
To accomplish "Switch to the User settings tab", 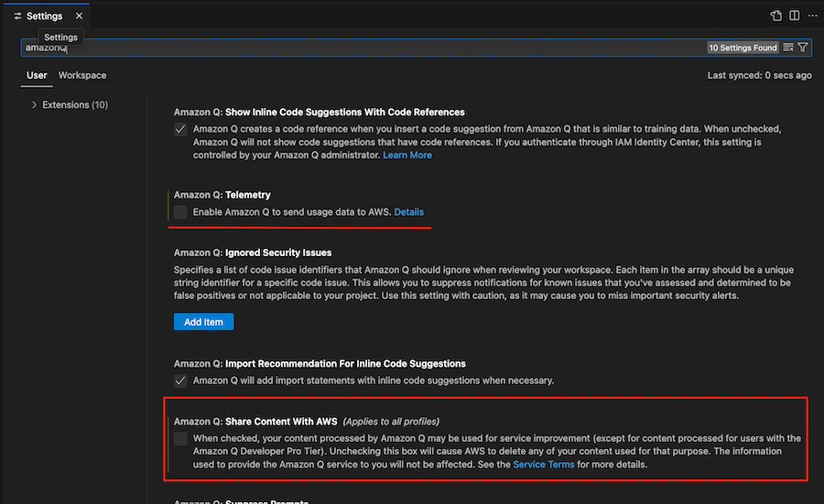I will [x=37, y=75].
